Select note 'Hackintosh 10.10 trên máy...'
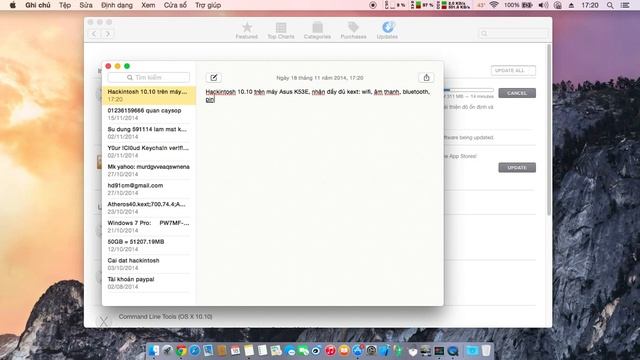The height and width of the screenshot is (360, 640). tap(149, 95)
